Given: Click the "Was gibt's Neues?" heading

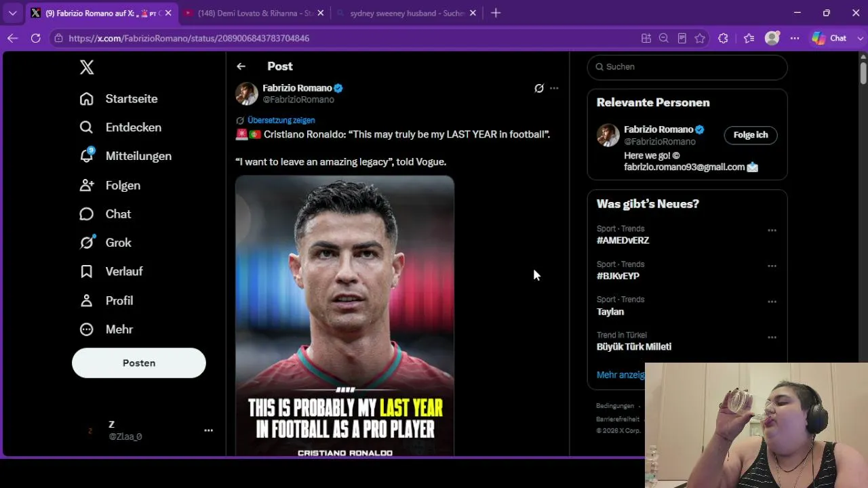Looking at the screenshot, I should (648, 204).
